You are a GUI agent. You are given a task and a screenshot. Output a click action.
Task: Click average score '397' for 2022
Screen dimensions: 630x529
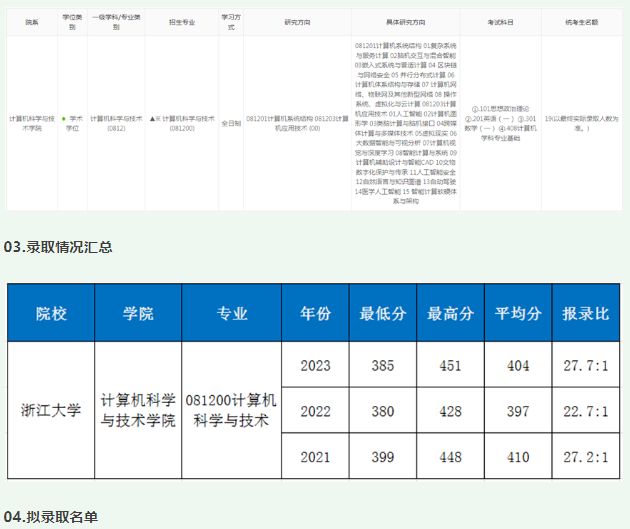[x=518, y=411]
